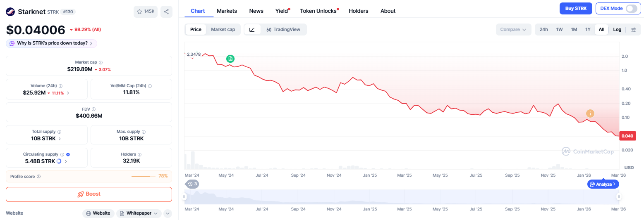The image size is (644, 220).
Task: Expand more website links chevron
Action: coord(168,213)
